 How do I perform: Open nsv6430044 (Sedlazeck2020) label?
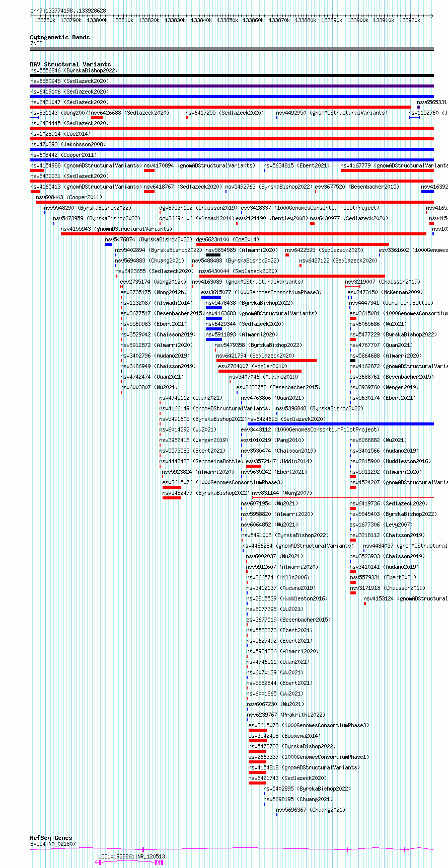click(x=238, y=271)
